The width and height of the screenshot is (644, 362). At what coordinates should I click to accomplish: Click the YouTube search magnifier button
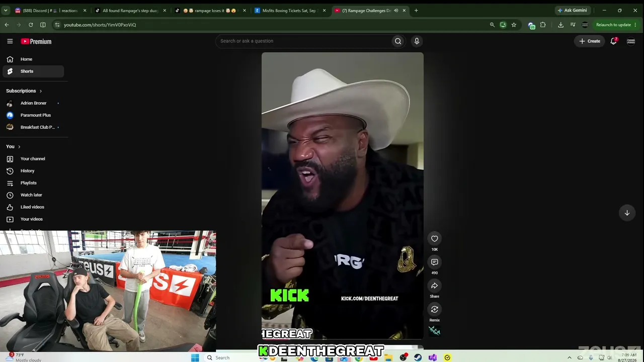point(398,41)
